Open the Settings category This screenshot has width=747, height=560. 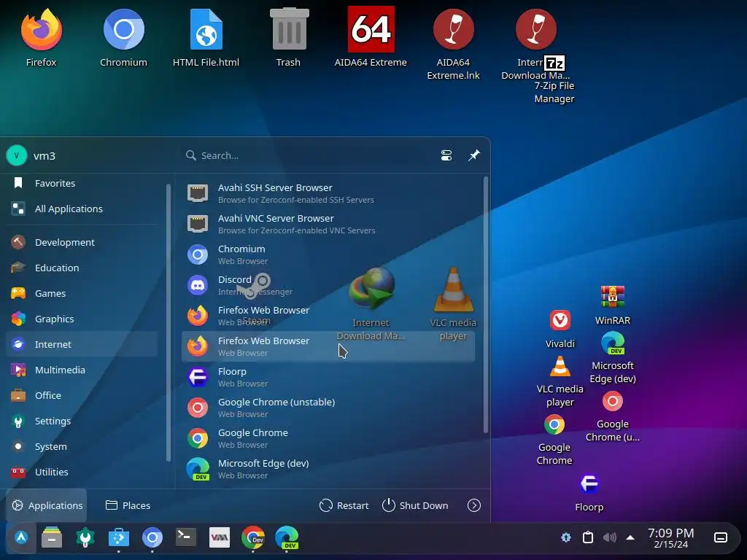point(82,421)
